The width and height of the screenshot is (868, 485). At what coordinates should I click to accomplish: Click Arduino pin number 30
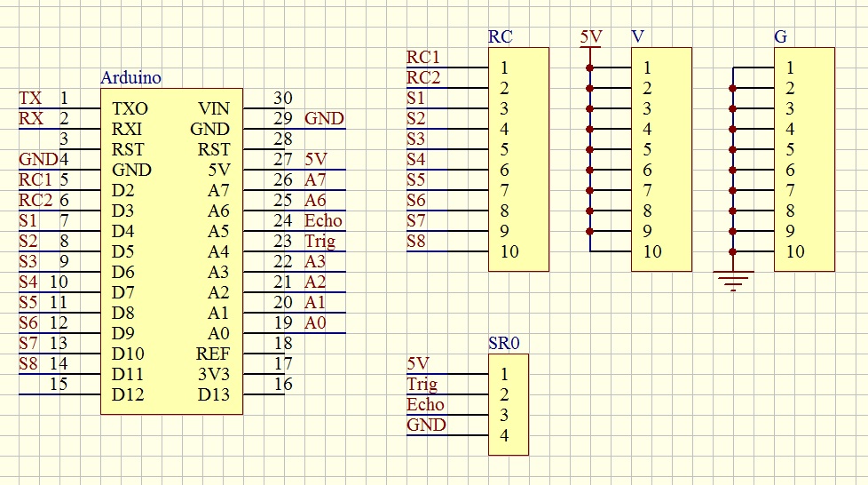coord(283,98)
